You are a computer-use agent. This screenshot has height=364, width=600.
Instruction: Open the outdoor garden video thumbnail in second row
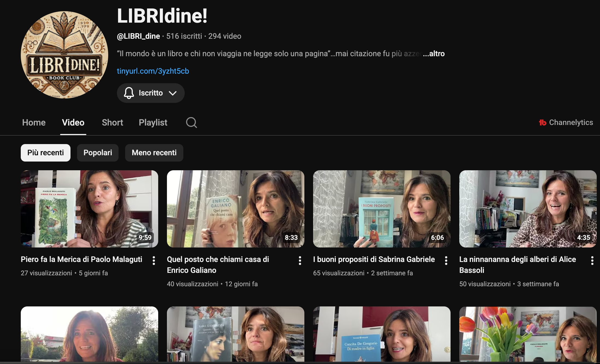pos(89,334)
